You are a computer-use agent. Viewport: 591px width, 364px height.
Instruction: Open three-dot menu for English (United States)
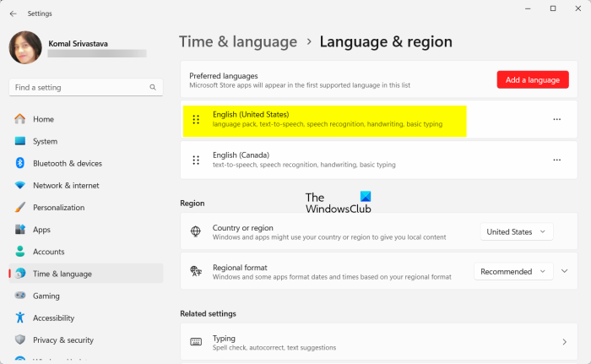pyautogui.click(x=556, y=119)
